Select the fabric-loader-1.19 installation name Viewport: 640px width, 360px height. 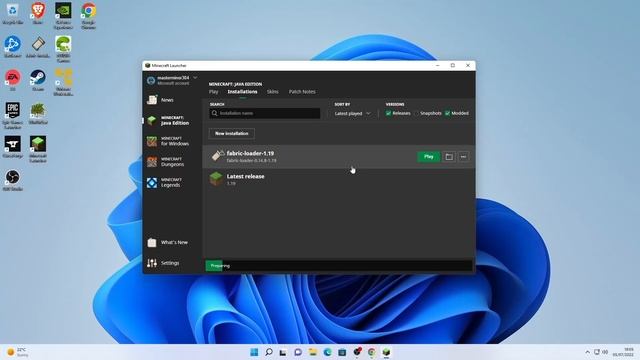pyautogui.click(x=250, y=153)
